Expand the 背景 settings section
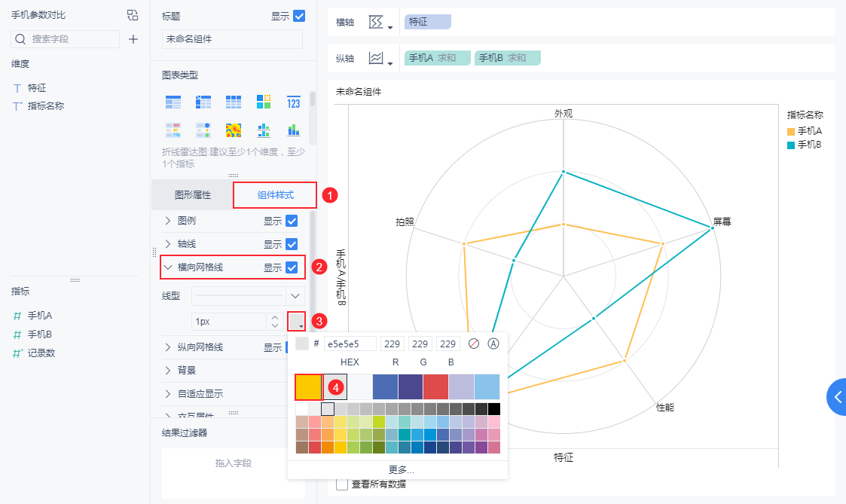The height and width of the screenshot is (504, 846). [x=168, y=371]
